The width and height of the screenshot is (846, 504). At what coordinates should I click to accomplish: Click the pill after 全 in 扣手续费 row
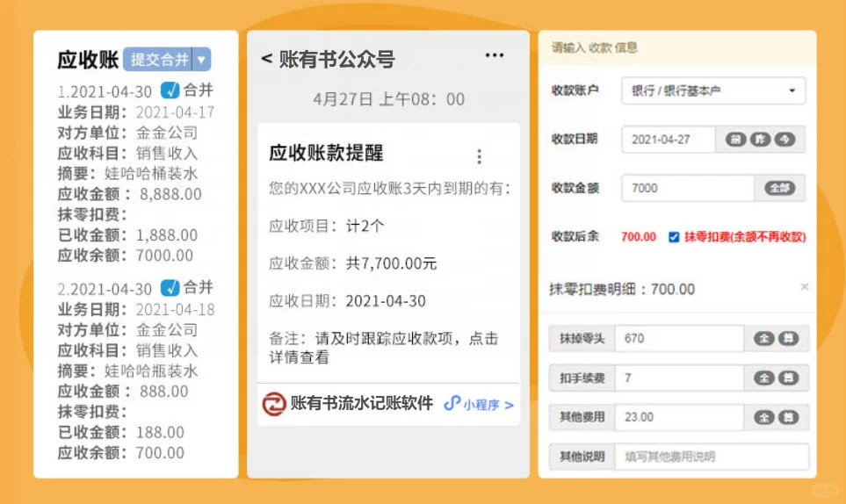[788, 378]
